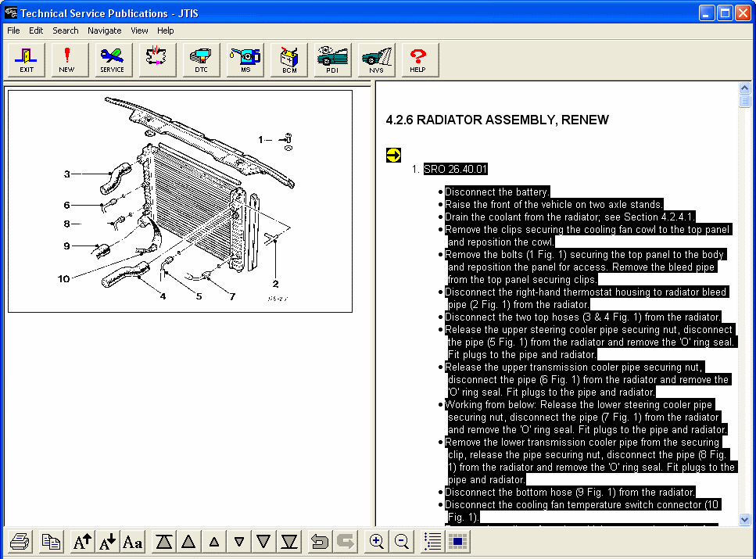Open the Navigate menu

[105, 30]
